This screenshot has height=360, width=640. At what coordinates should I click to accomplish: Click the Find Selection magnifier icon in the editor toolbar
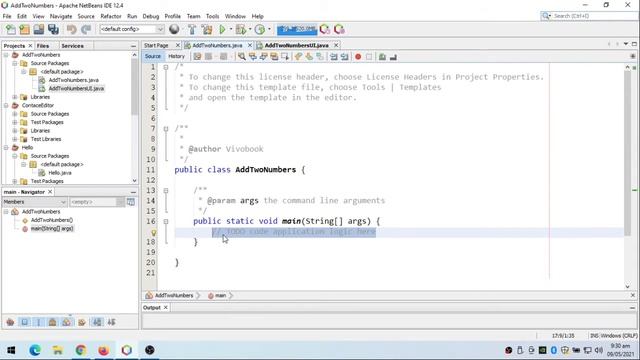coord(242,57)
